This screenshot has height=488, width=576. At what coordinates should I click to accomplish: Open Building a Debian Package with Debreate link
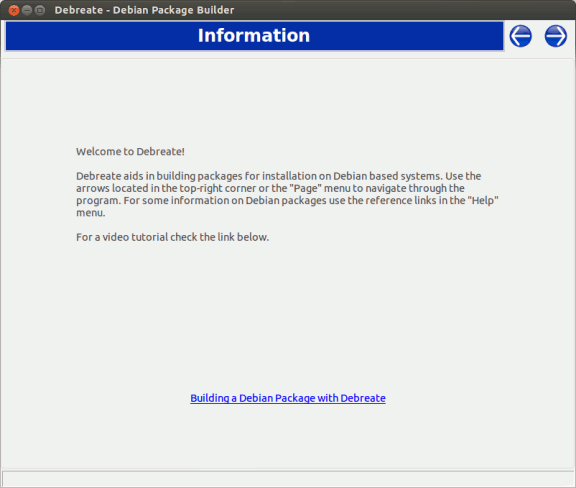(x=288, y=398)
